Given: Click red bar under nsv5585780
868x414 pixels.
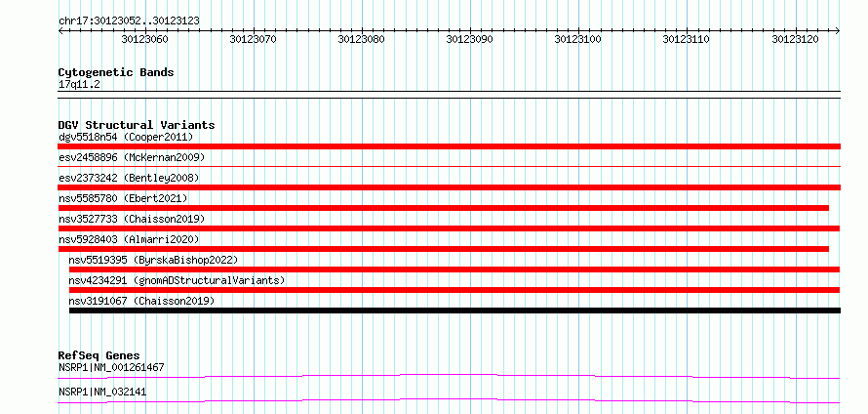Looking at the screenshot, I should (444, 208).
